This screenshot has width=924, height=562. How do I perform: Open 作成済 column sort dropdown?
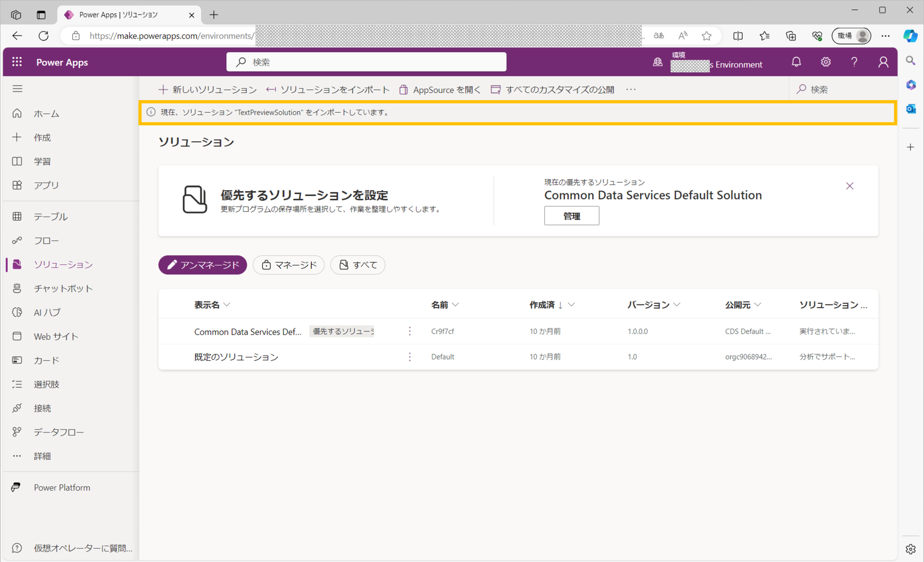coord(571,305)
